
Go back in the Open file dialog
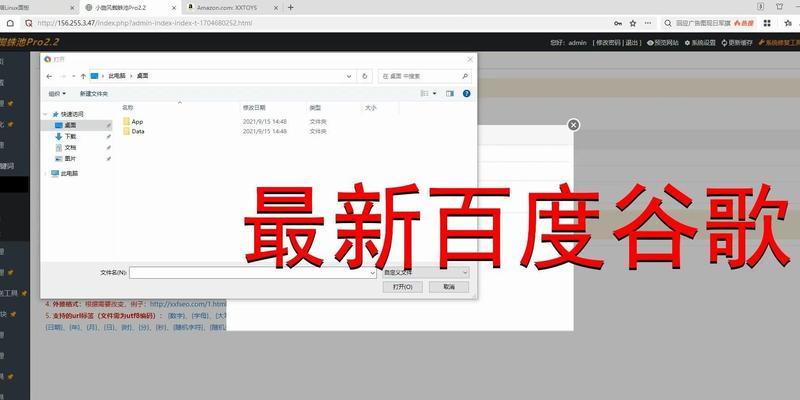49,76
